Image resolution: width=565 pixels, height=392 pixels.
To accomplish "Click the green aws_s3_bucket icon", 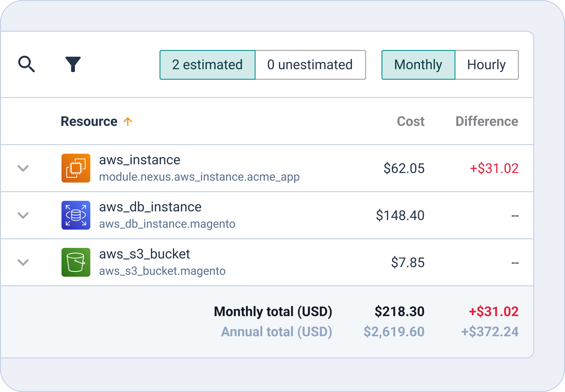I will 76,262.
